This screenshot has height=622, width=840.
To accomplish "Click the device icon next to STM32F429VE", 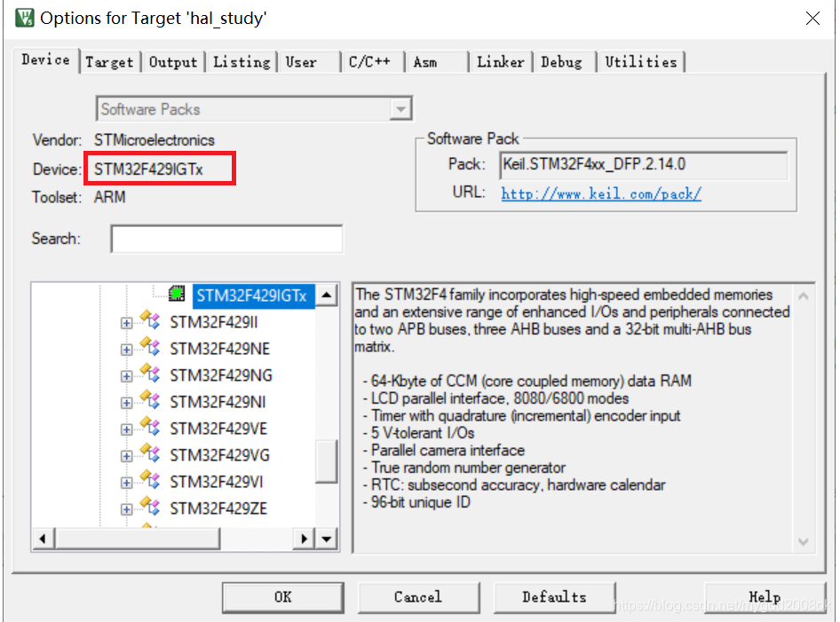I will click(148, 428).
